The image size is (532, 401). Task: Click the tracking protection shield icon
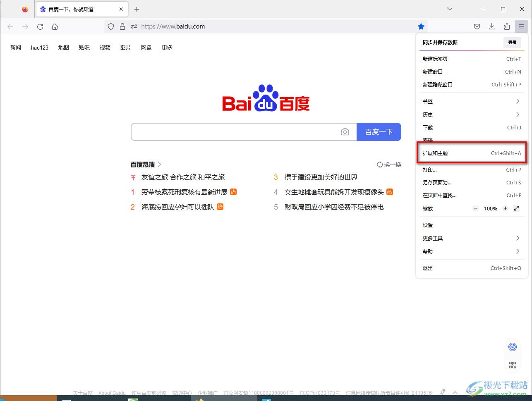click(111, 26)
